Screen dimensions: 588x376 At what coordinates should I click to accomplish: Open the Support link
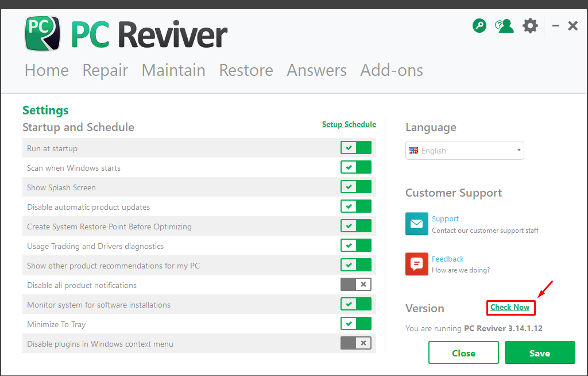(x=445, y=218)
